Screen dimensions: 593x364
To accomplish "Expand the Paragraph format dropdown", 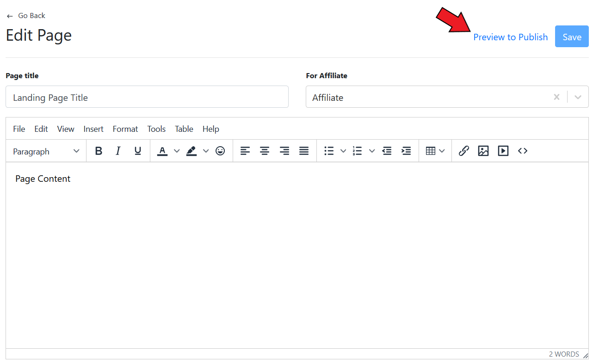I will (x=46, y=151).
